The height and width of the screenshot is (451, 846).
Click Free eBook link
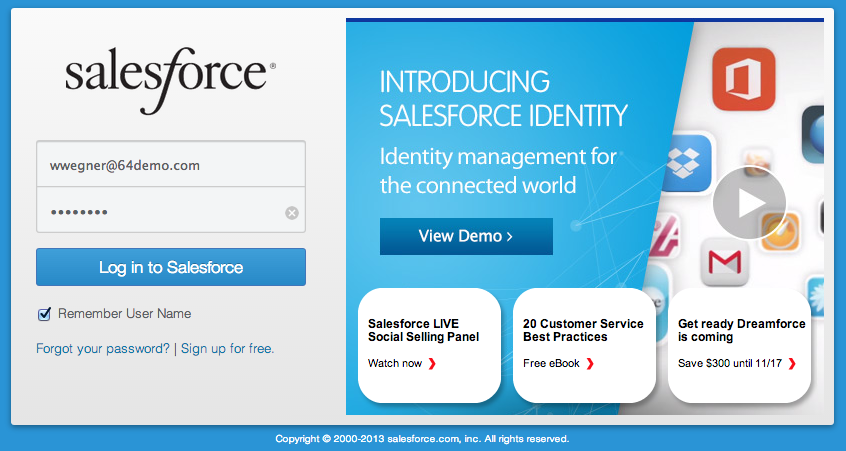point(551,364)
